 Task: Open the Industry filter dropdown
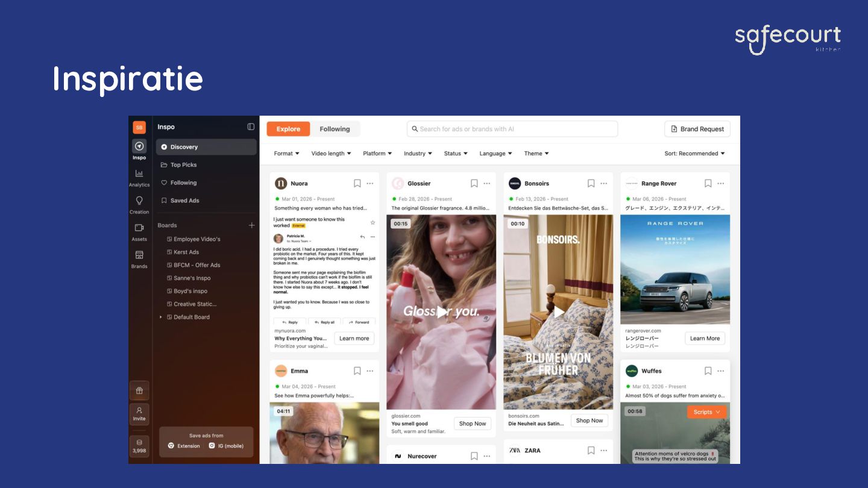click(418, 154)
